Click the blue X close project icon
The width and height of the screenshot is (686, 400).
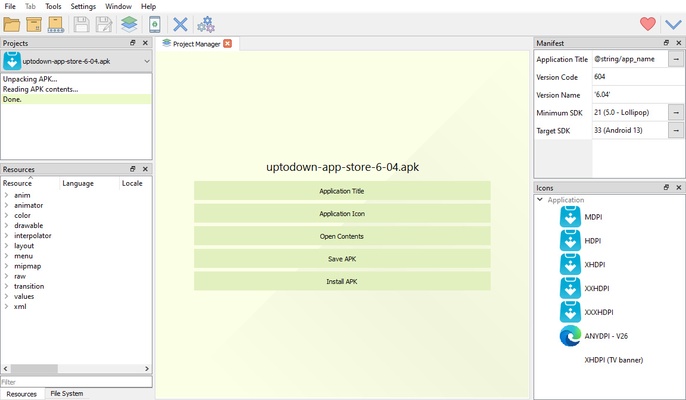(x=180, y=25)
